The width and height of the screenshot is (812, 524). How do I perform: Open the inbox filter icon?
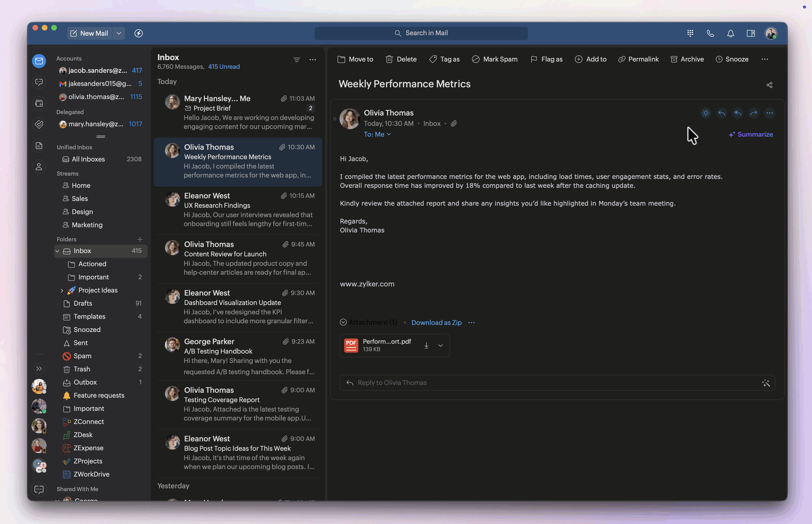[297, 60]
